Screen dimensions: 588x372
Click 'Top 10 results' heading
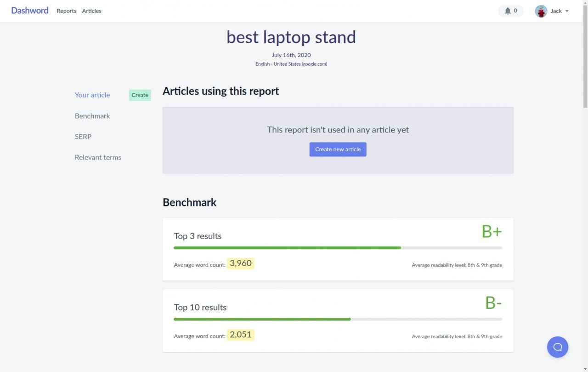point(200,308)
